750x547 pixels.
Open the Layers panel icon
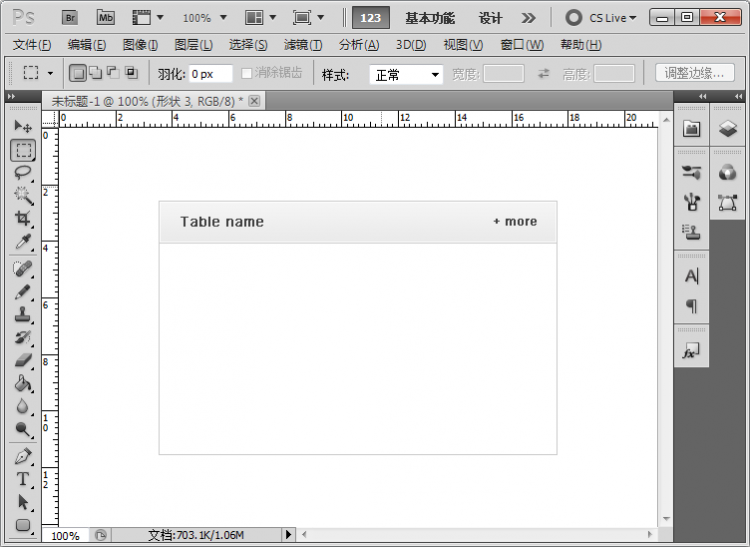click(728, 128)
